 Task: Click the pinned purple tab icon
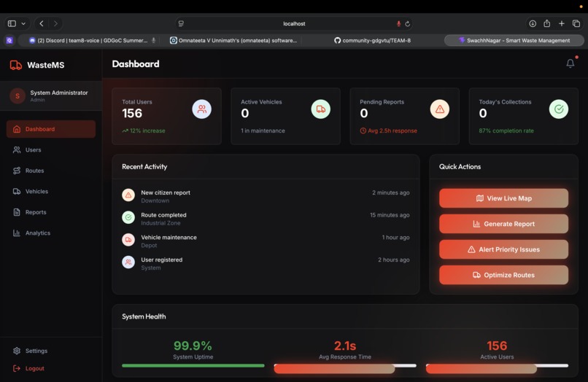pyautogui.click(x=9, y=41)
